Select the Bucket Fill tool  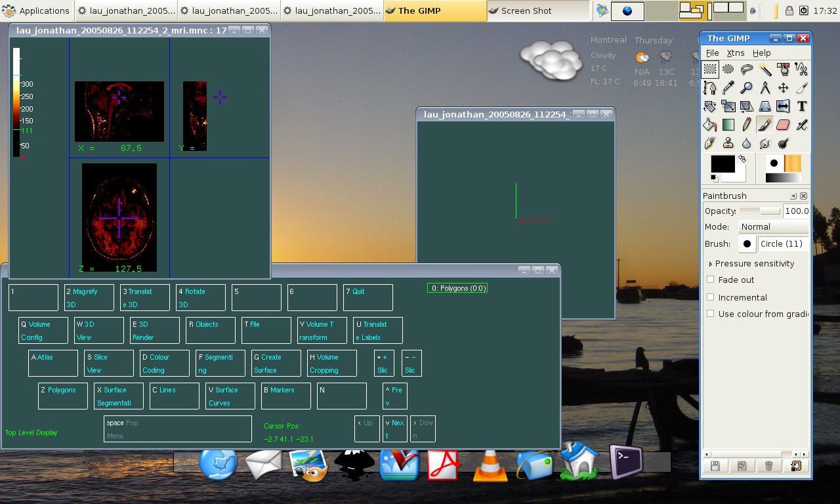click(x=710, y=124)
